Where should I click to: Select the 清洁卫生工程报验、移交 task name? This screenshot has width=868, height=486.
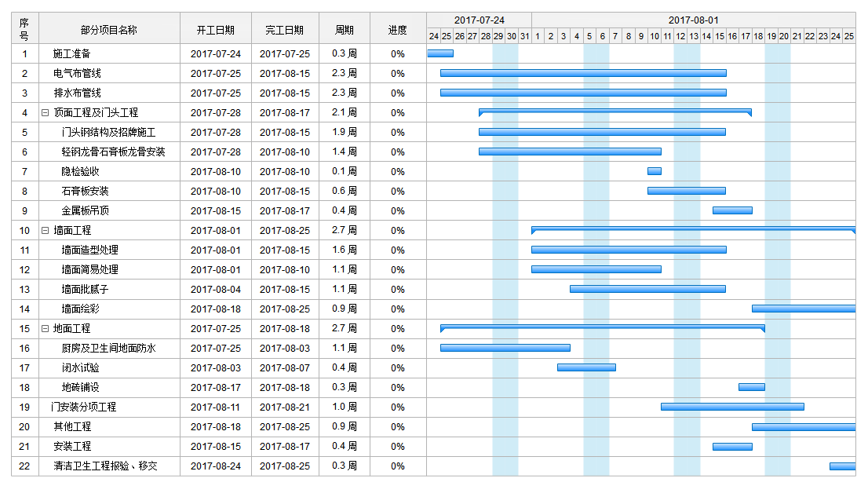pos(105,466)
